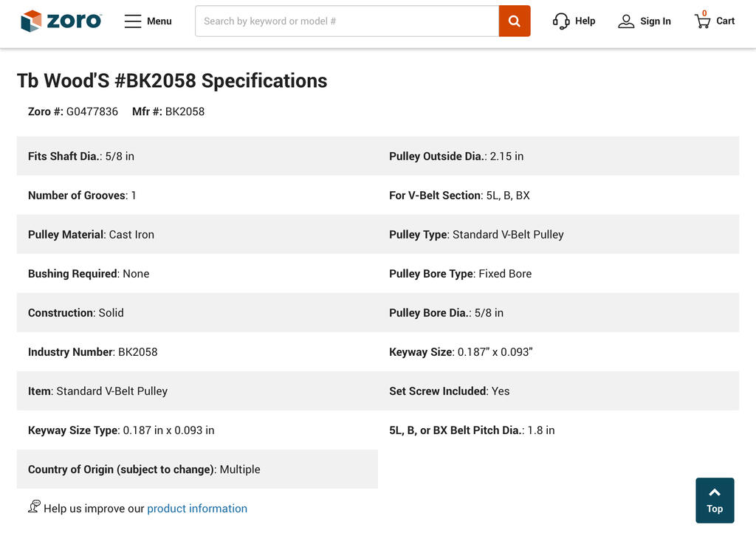Click the feedback chat icon beside Help us improve

(34, 506)
